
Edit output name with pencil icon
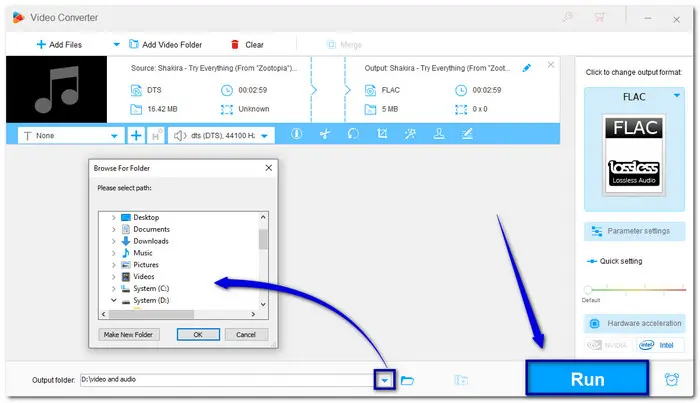(x=527, y=68)
